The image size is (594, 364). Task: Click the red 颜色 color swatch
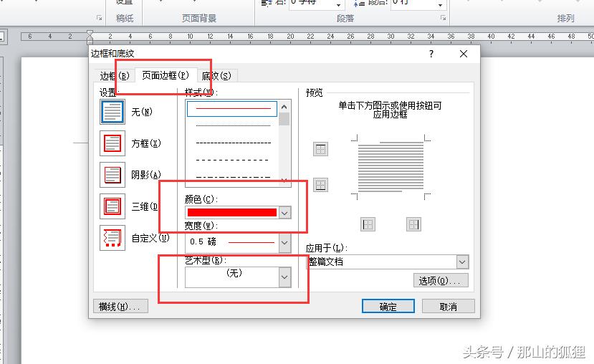tap(231, 213)
